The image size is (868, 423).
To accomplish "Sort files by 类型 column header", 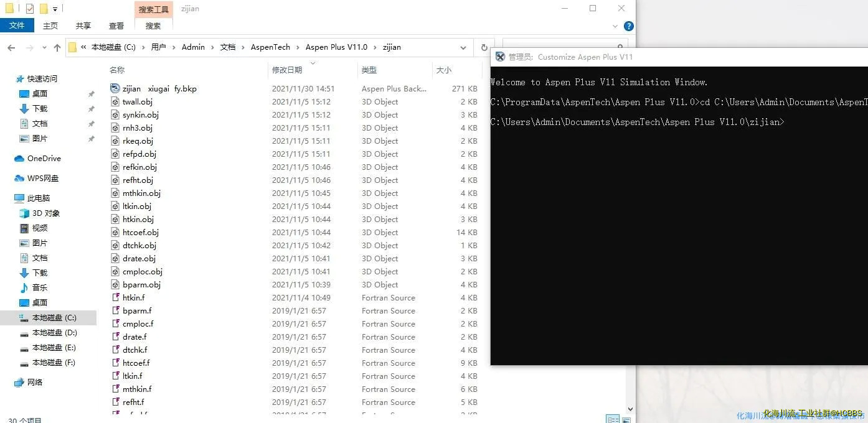I will [369, 70].
